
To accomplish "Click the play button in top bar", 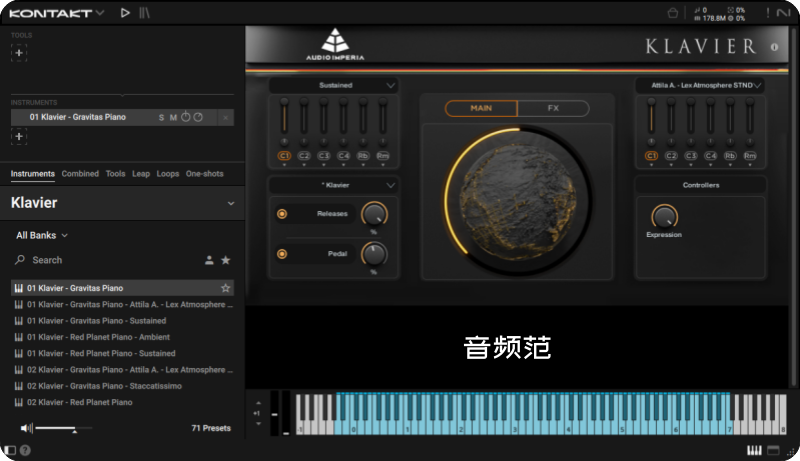I will click(x=124, y=13).
